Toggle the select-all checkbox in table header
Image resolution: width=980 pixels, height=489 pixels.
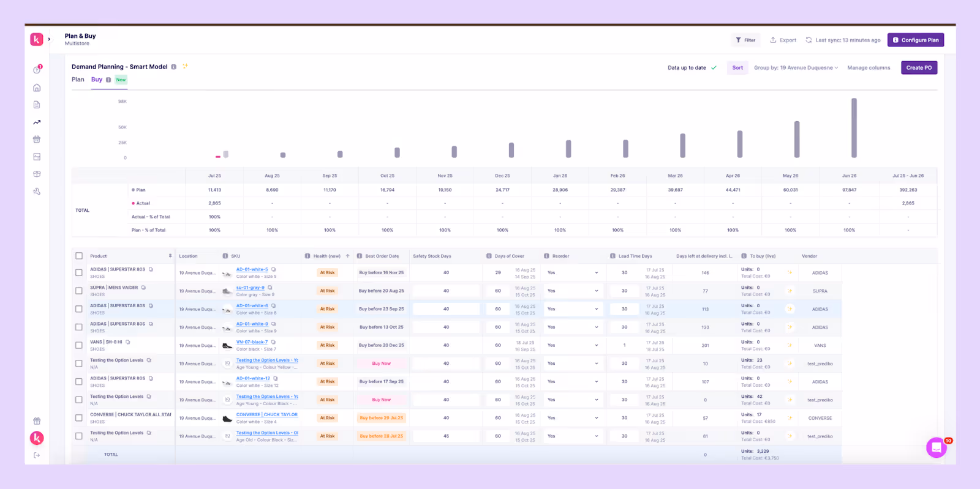(78, 256)
